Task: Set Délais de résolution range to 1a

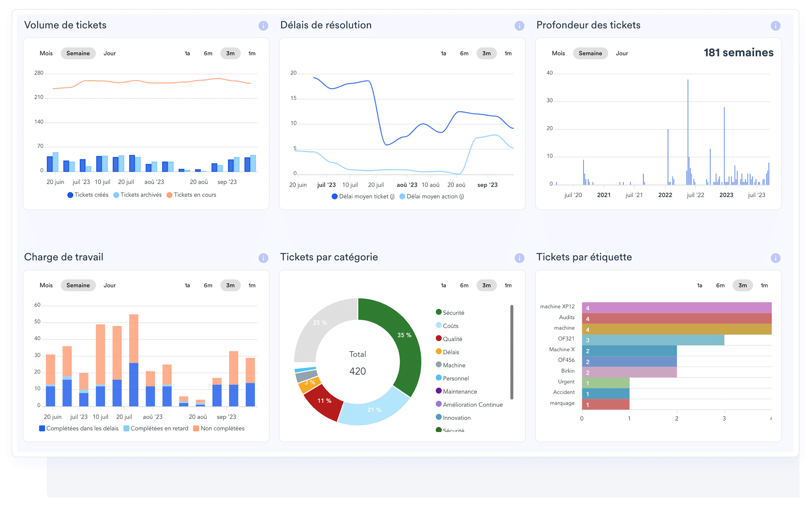Action: tap(443, 53)
